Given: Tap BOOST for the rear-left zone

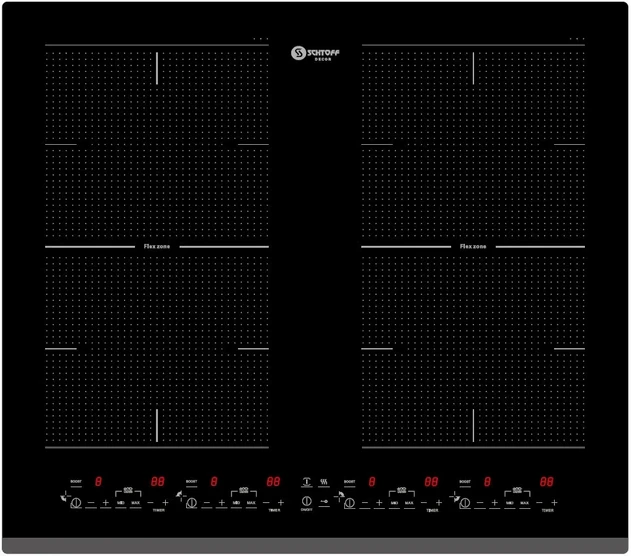Looking at the screenshot, I should coord(192,482).
